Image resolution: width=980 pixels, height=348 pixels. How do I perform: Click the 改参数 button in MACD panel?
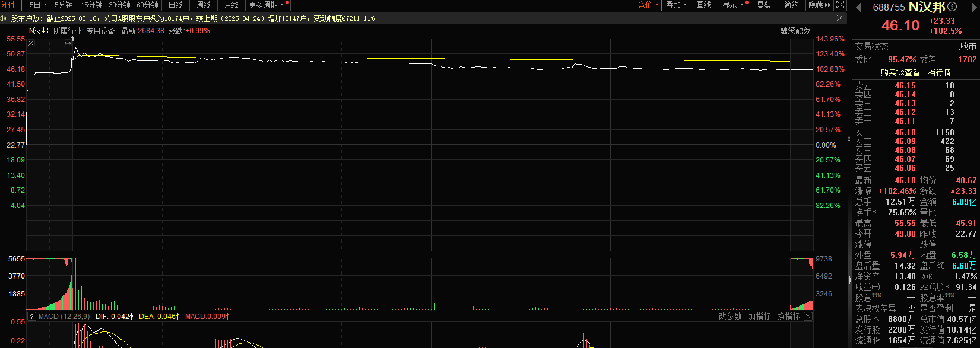coord(730,317)
